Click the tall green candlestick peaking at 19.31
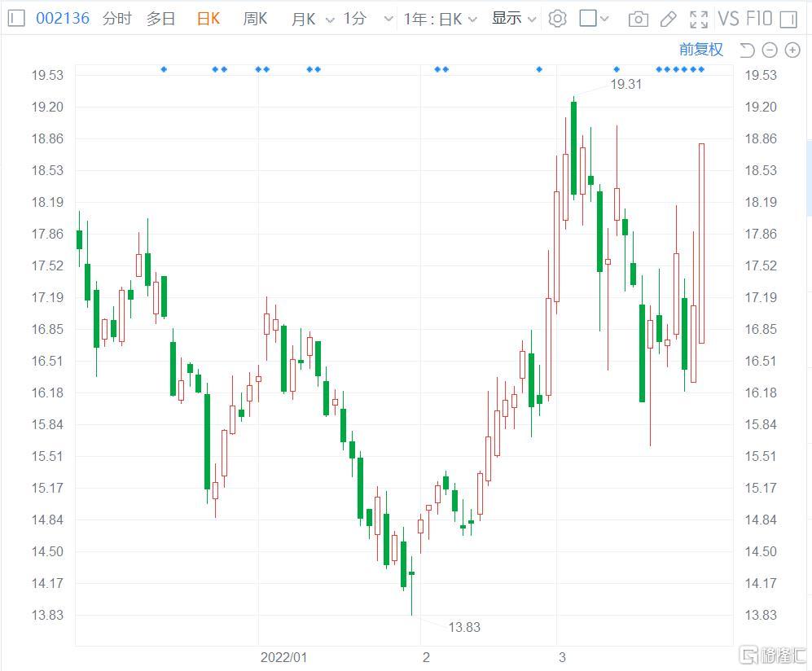Image resolution: width=812 pixels, height=671 pixels. (x=574, y=148)
